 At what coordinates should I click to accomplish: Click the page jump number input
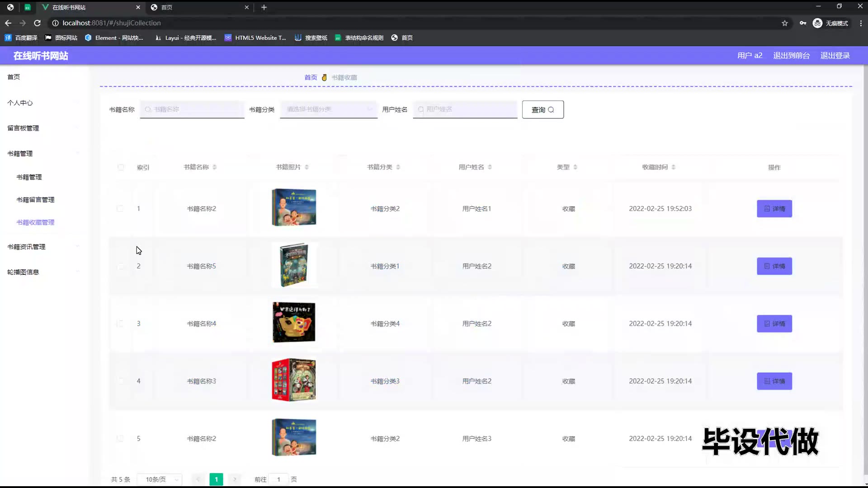[x=278, y=479]
